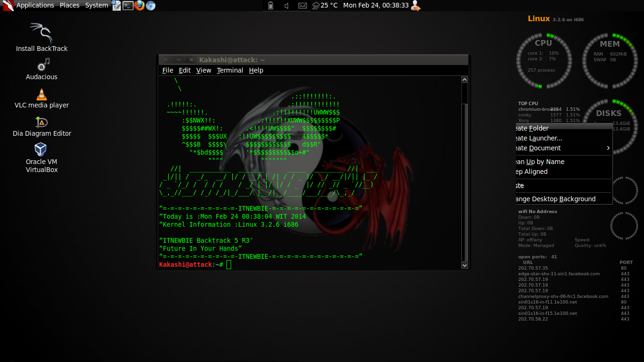Click the date and time clock in panel
Viewport: 644px width, 362px height.
pos(376,6)
